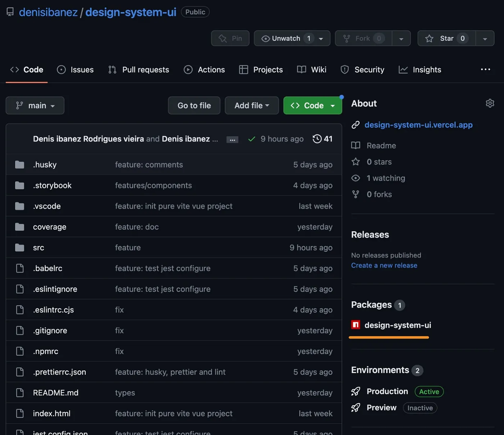Select the Code tab
This screenshot has width=504, height=435.
pyautogui.click(x=26, y=70)
